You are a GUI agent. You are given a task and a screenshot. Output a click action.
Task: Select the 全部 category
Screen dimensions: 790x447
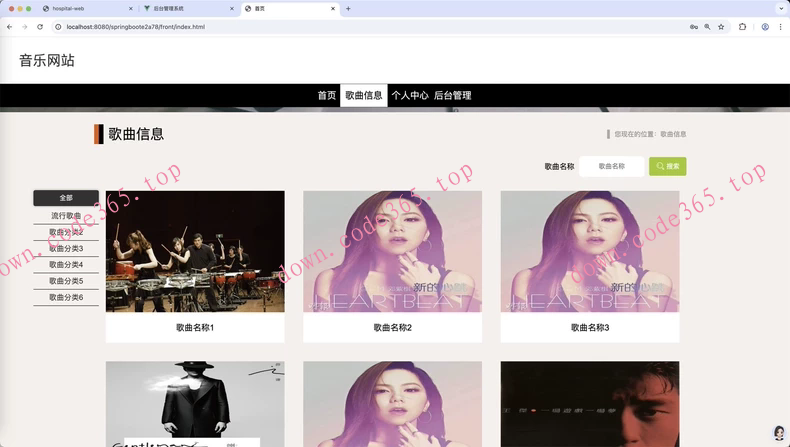coord(66,198)
